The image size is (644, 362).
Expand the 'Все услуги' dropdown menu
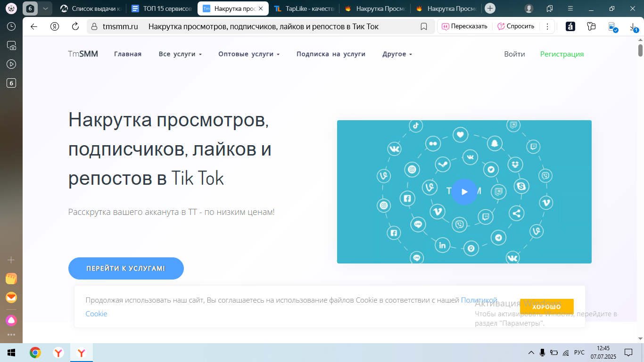click(180, 54)
